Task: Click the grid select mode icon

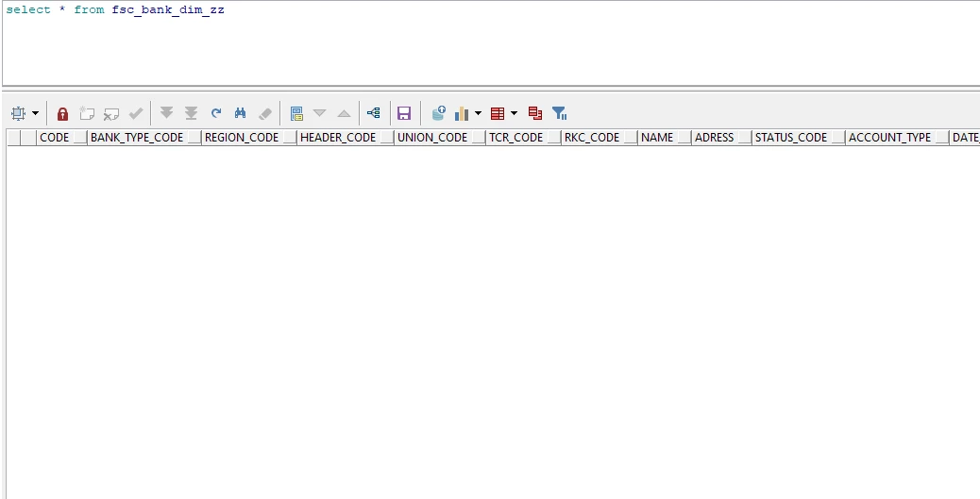Action: (x=18, y=113)
